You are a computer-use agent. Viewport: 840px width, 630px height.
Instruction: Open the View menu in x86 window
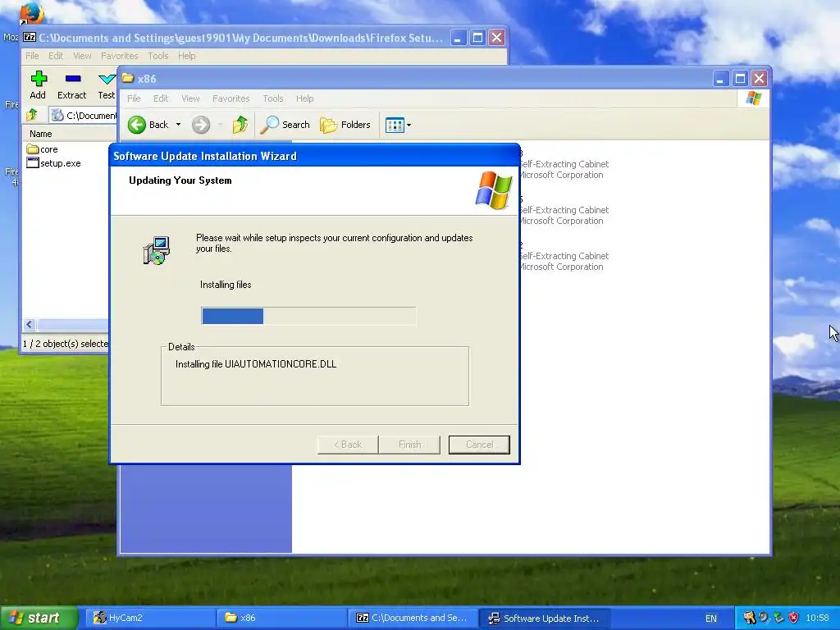(190, 98)
